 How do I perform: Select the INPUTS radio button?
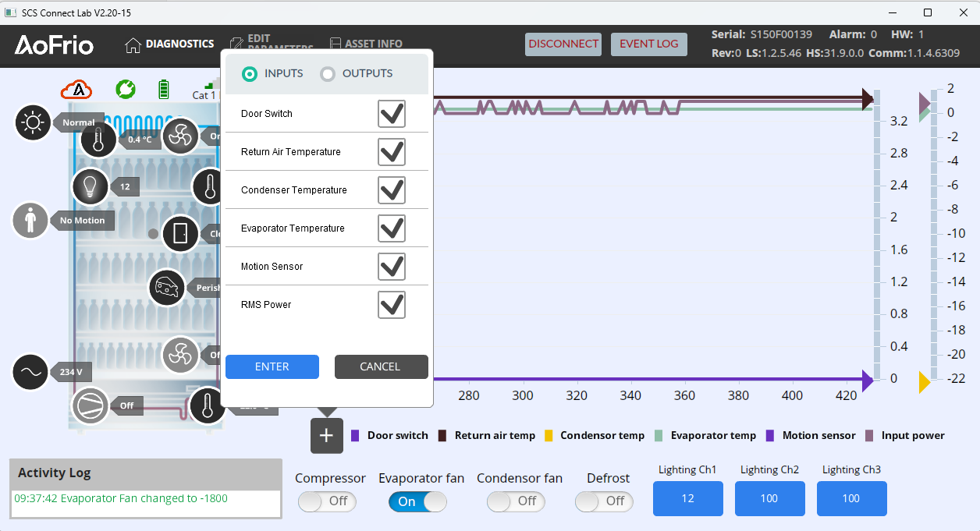coord(250,74)
